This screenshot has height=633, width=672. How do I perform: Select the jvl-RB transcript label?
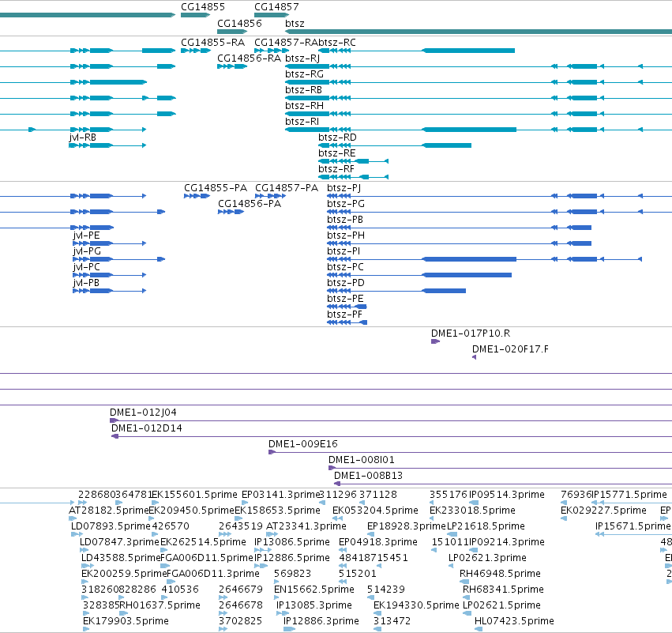coord(82,138)
